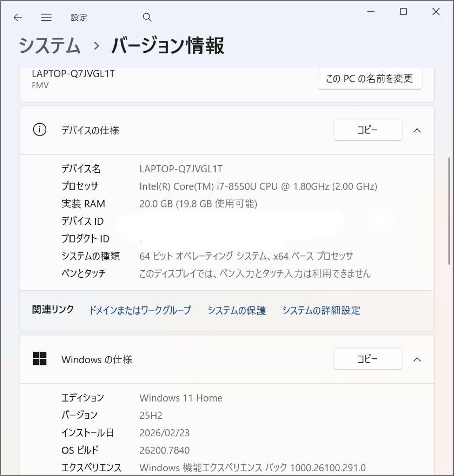Select OS build value 26200.7840
The height and width of the screenshot is (476, 454).
(165, 450)
